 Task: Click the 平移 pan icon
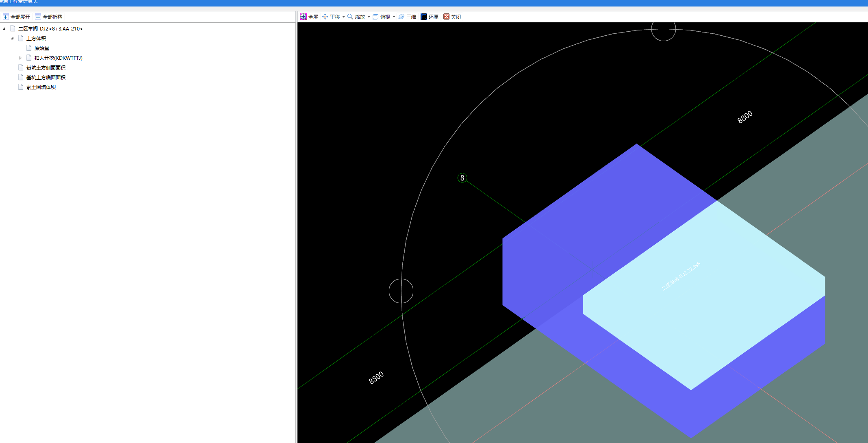click(x=325, y=17)
